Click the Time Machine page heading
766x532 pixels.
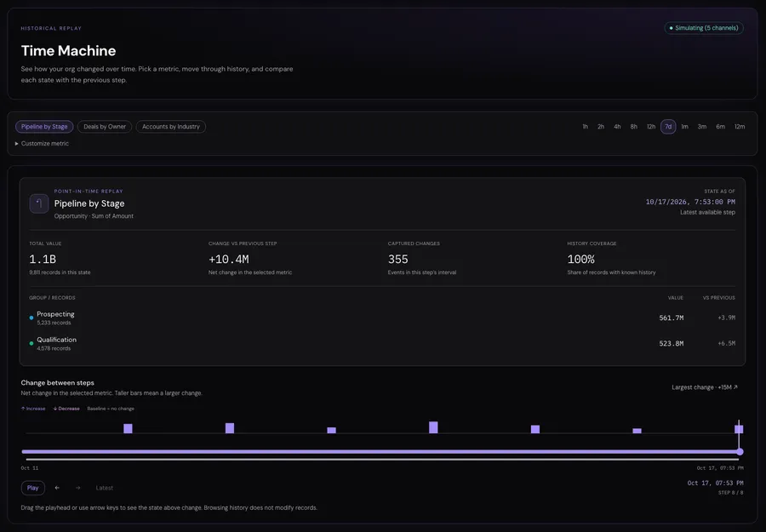click(68, 51)
